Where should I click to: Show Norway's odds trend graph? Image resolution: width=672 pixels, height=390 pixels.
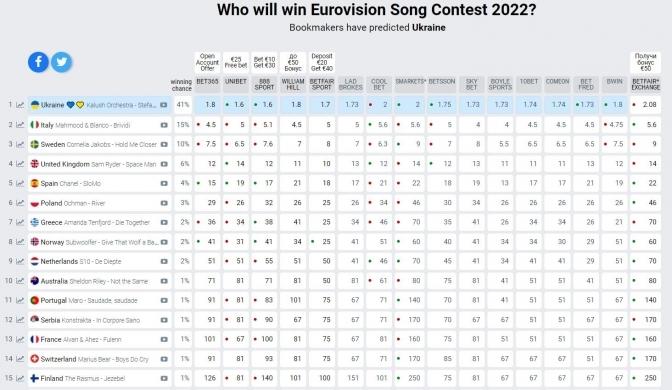20,242
